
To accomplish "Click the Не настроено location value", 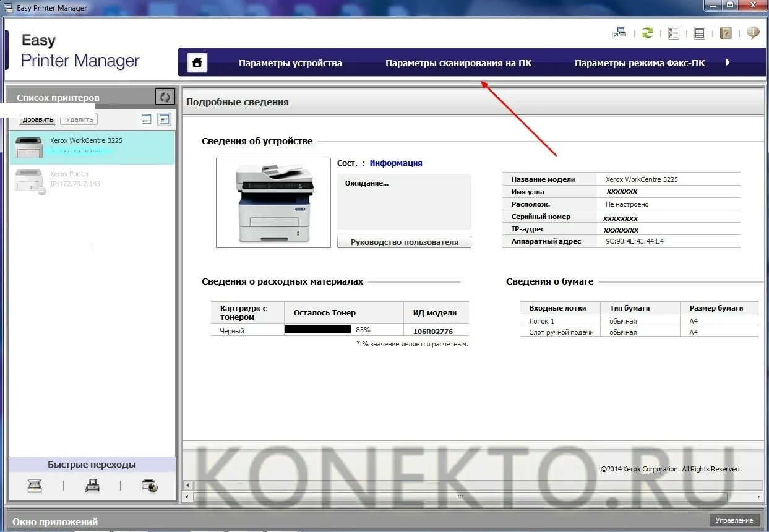I will [627, 204].
